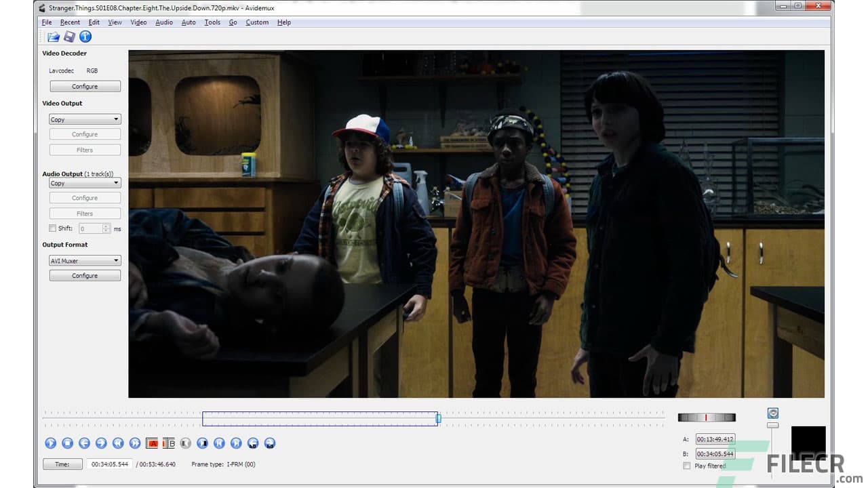Open the Video menu
This screenshot has height=488, width=868.
pos(138,22)
